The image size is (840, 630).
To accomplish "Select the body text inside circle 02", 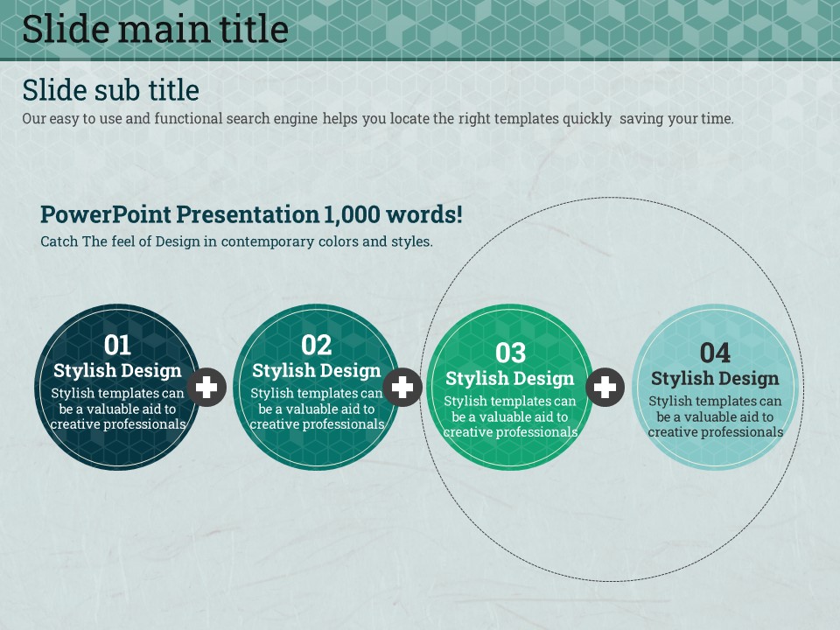I will coord(317,409).
